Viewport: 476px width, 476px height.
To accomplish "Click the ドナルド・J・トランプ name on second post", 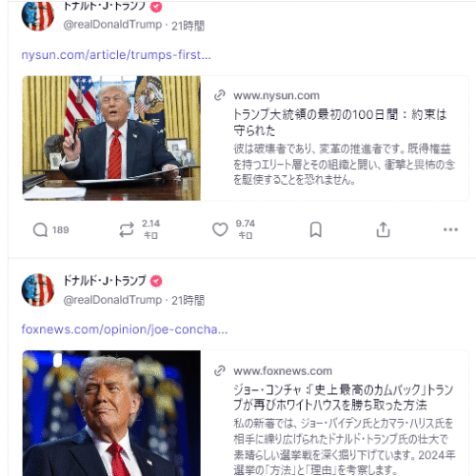I will click(x=105, y=281).
